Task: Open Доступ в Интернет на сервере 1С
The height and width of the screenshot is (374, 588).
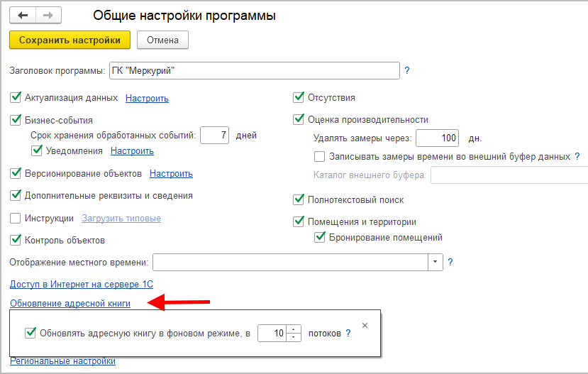Action: point(82,285)
